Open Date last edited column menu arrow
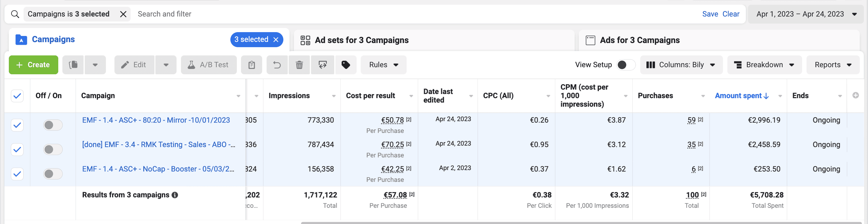This screenshot has width=868, height=224. (x=471, y=96)
